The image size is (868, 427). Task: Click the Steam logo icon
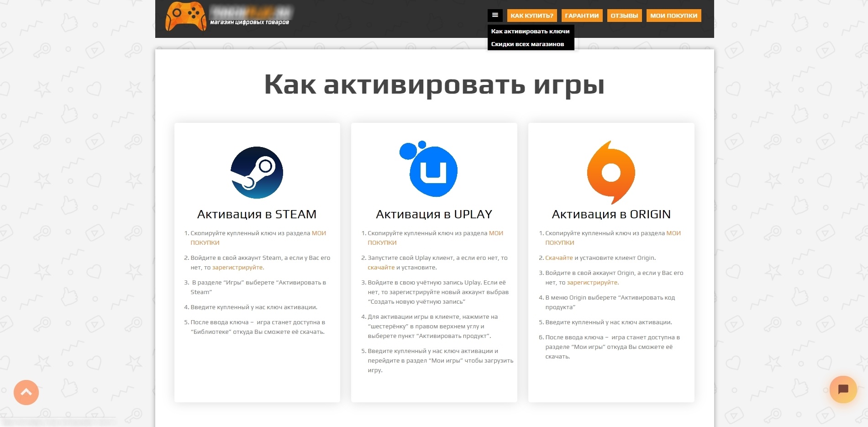257,173
